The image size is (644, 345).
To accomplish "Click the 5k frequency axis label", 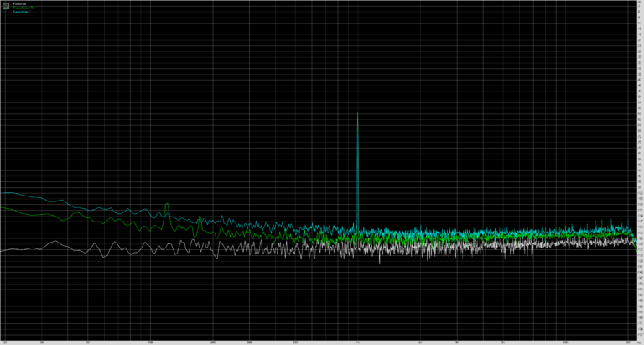I will [x=504, y=342].
